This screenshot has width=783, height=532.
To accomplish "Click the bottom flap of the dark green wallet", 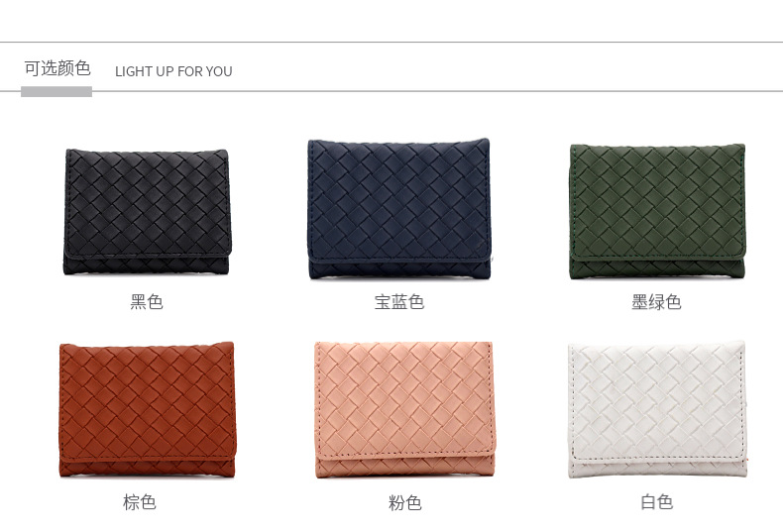I will [657, 267].
